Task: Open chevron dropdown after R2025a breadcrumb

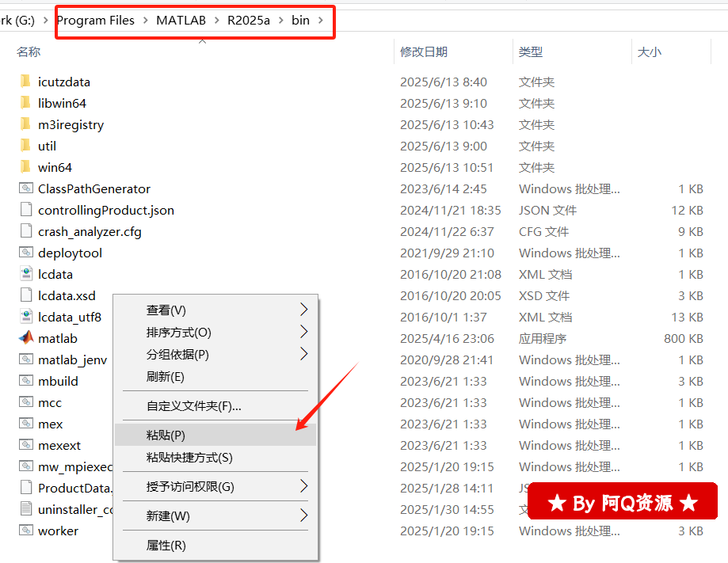Action: point(281,21)
